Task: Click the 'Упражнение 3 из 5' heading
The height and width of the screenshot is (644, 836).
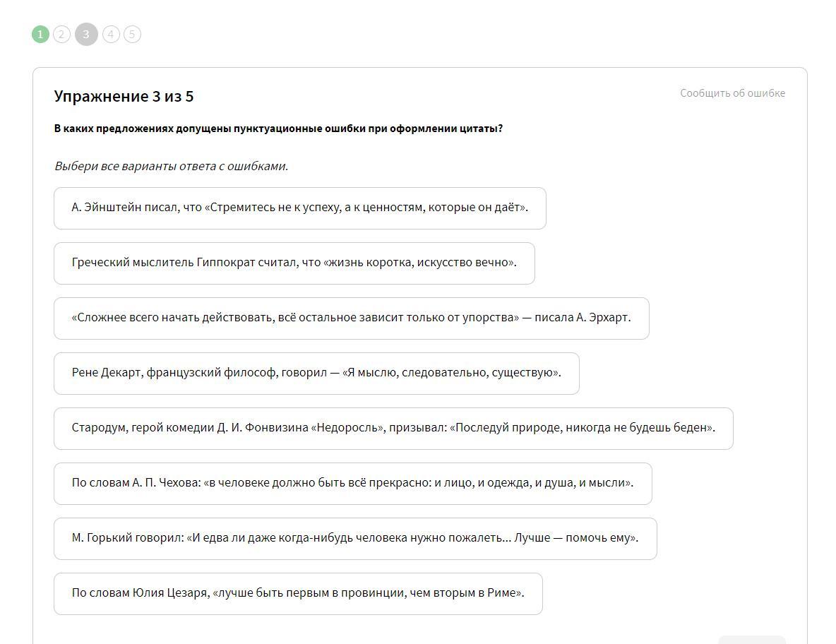Action: coord(124,97)
